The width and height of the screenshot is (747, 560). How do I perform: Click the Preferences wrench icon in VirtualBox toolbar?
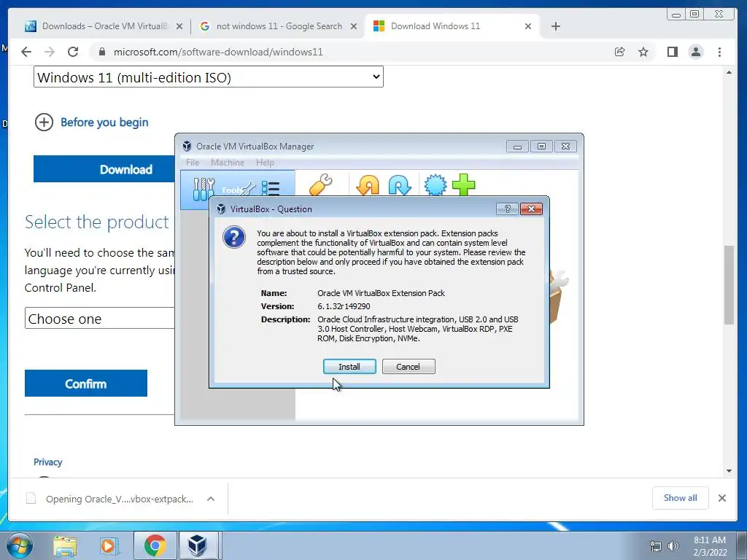coord(321,184)
